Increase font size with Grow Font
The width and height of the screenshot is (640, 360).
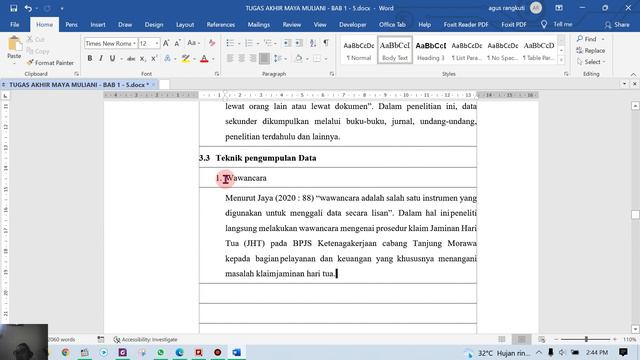tap(166, 43)
